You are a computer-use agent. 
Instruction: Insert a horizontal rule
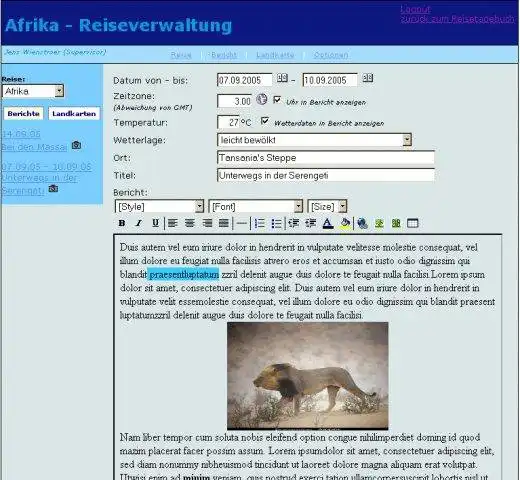(x=241, y=223)
